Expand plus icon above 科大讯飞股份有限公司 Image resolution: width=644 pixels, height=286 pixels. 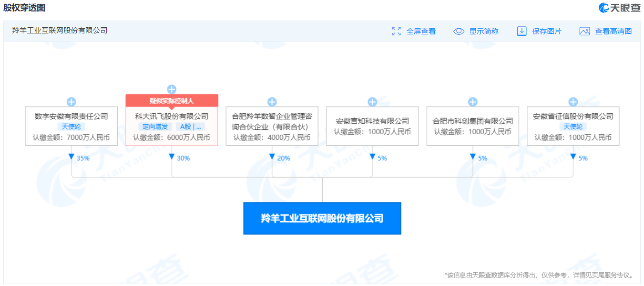pyautogui.click(x=172, y=89)
